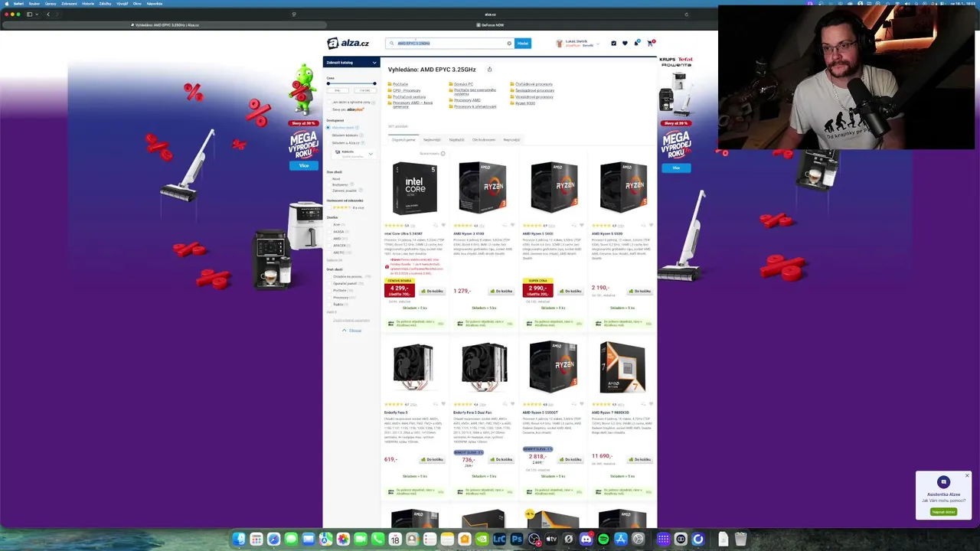Open Trash from the Dock
Screen dimensions: 980x551
click(x=740, y=540)
